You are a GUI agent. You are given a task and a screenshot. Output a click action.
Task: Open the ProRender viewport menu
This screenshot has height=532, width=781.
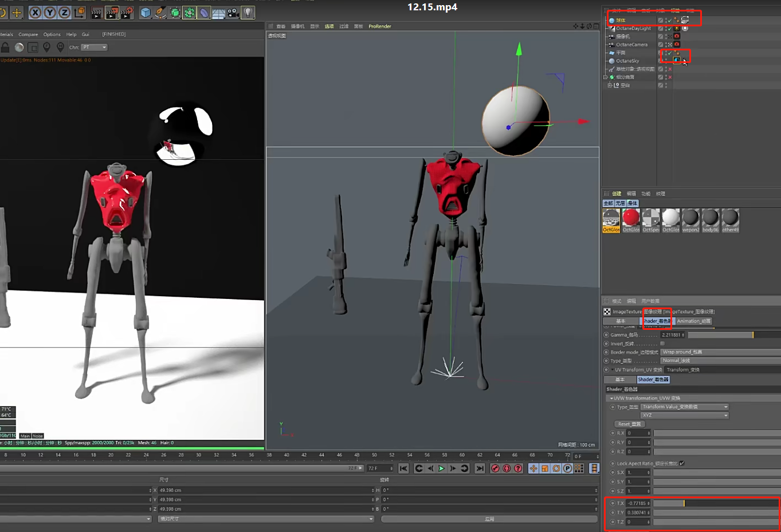(380, 26)
